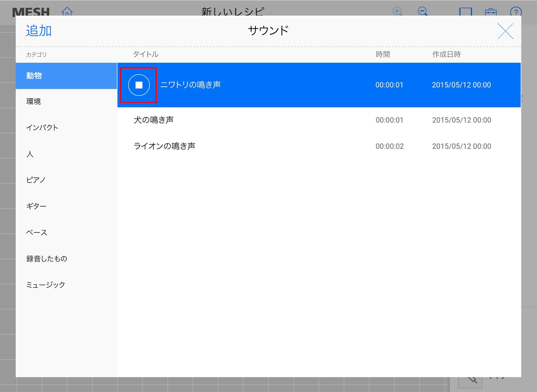Open the ベース category
The image size is (537, 392).
(66, 233)
